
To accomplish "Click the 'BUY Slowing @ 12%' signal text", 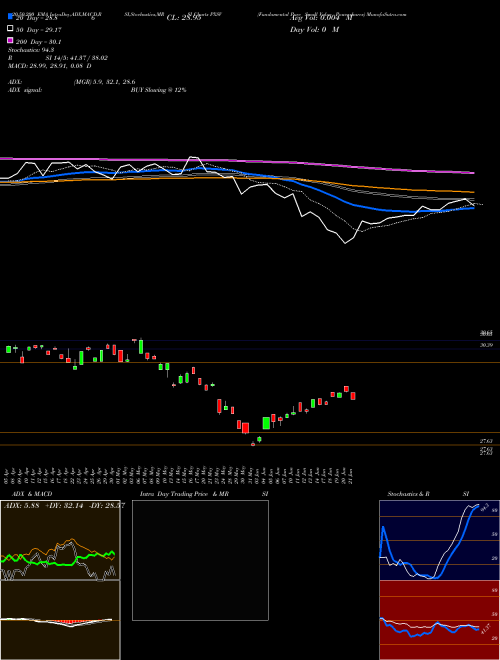I will 158,90.
